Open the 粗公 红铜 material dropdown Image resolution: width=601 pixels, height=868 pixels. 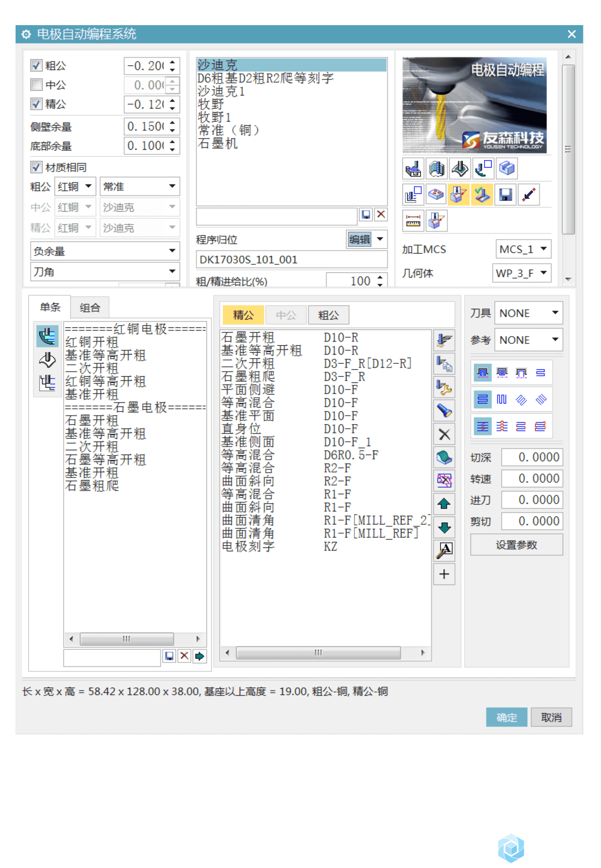click(75, 186)
